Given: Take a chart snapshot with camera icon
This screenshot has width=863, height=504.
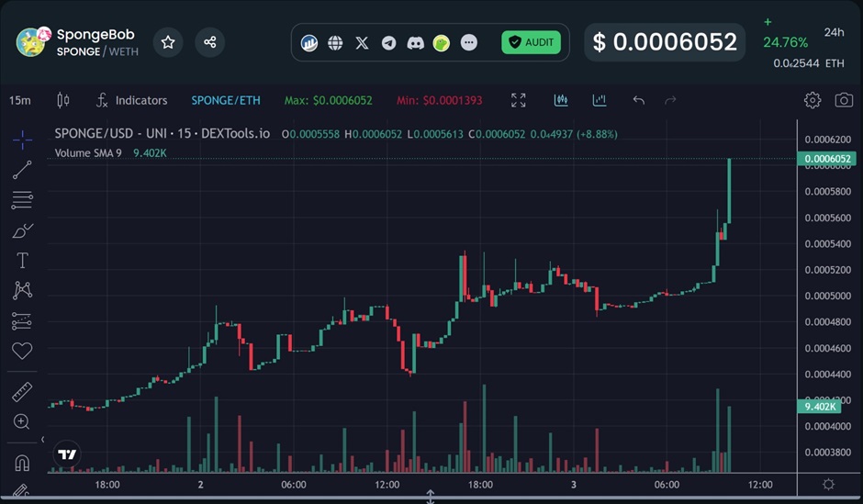Looking at the screenshot, I should [x=843, y=100].
